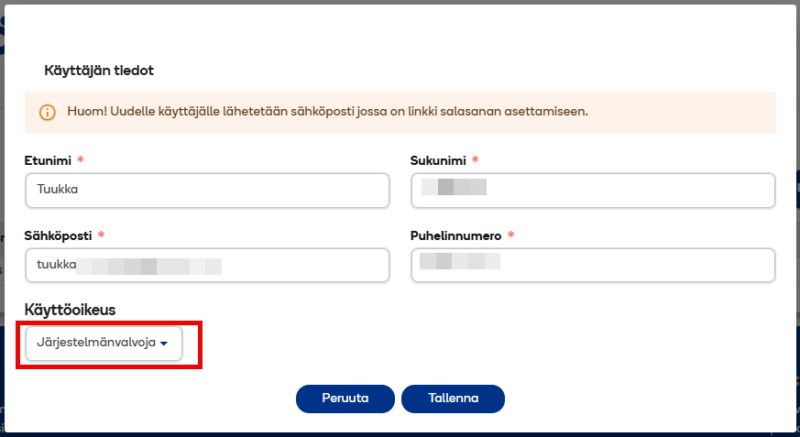Click the required asterisk beside Sukunimi
The width and height of the screenshot is (800, 437).
click(x=475, y=160)
